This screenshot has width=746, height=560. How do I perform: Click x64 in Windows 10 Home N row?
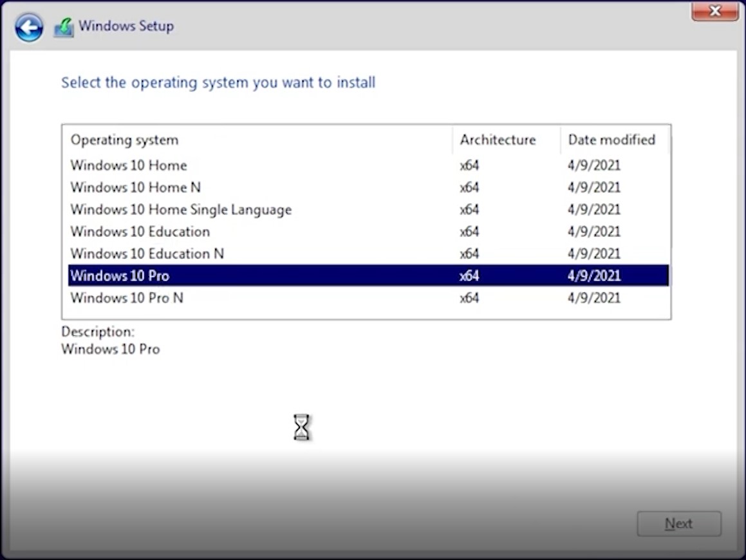(469, 187)
